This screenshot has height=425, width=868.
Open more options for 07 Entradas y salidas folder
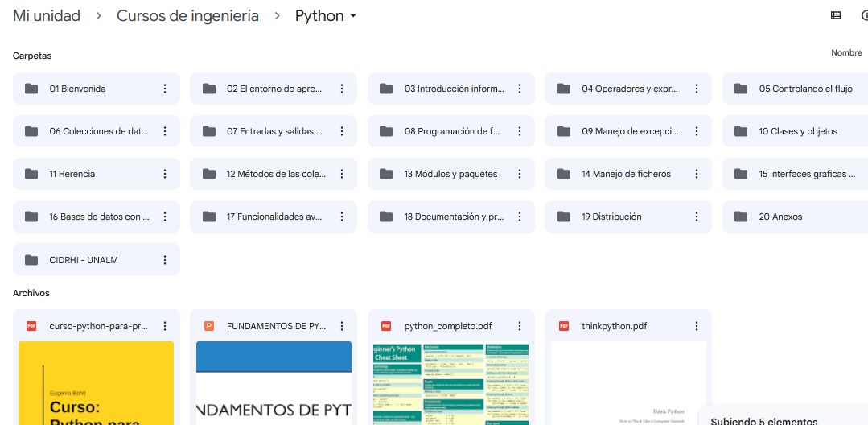342,131
